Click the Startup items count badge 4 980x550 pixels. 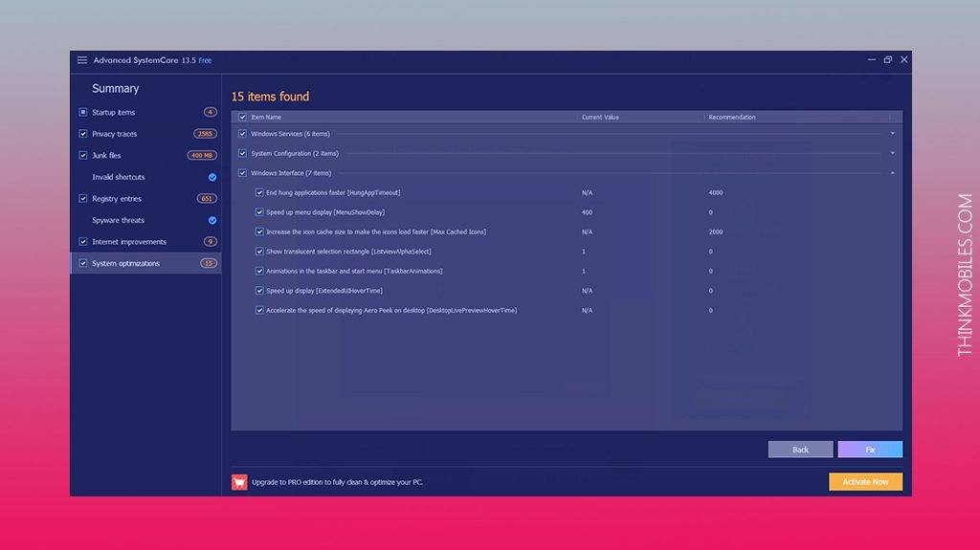(210, 113)
